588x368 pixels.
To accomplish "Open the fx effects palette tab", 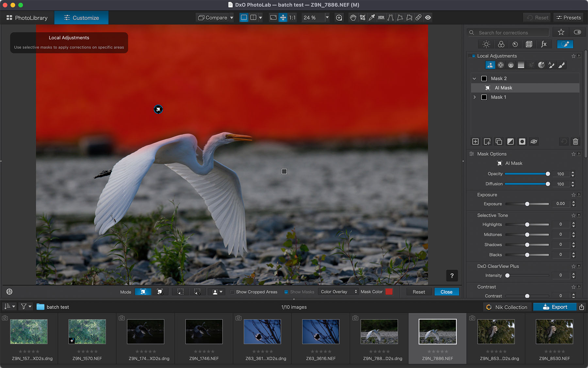I will click(544, 44).
